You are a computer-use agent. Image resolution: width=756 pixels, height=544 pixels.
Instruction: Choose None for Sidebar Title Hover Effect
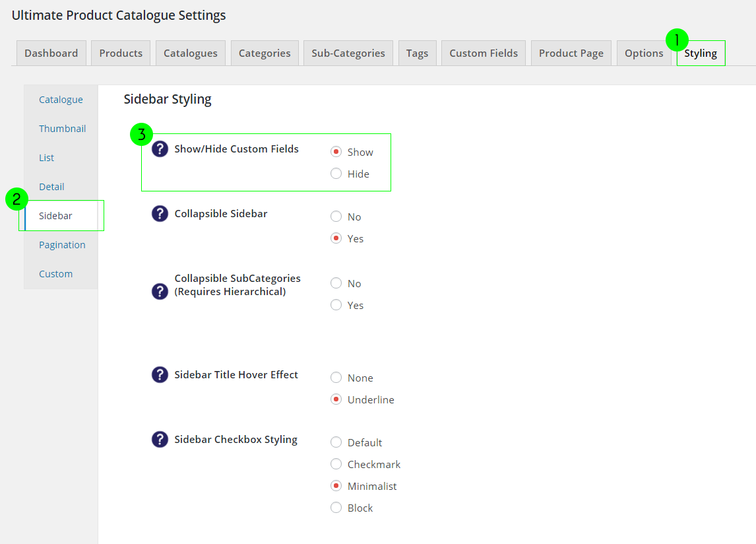coord(336,378)
